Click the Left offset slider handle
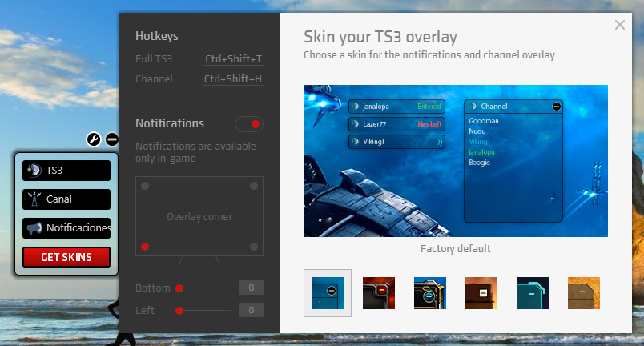 pos(180,310)
